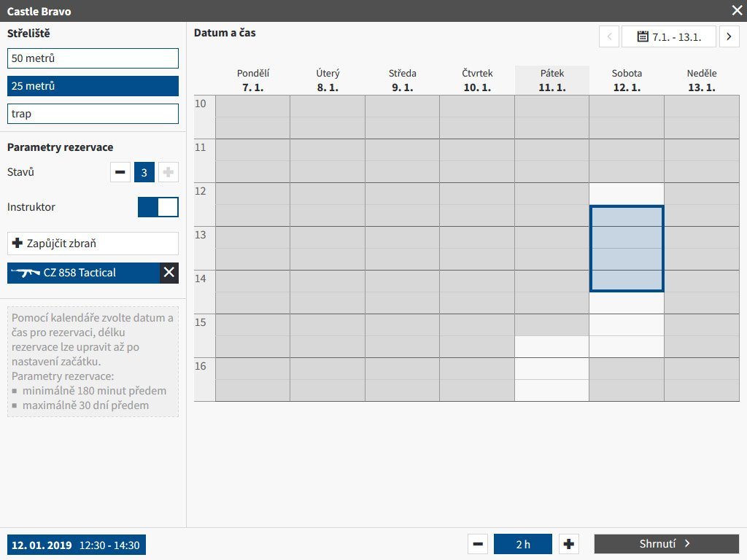Select the trap shooting range
The width and height of the screenshot is (747, 560).
click(x=93, y=114)
